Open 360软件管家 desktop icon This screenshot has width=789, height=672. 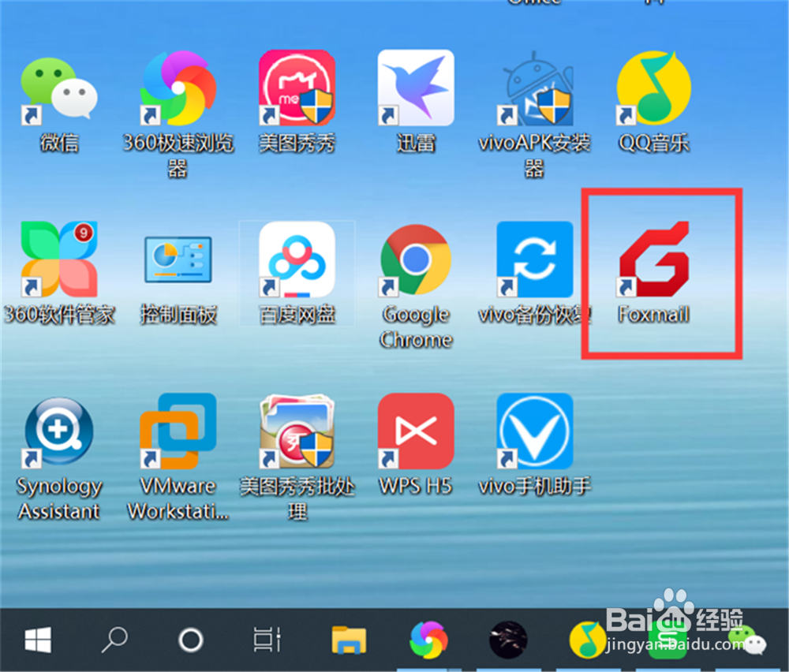pyautogui.click(x=59, y=259)
